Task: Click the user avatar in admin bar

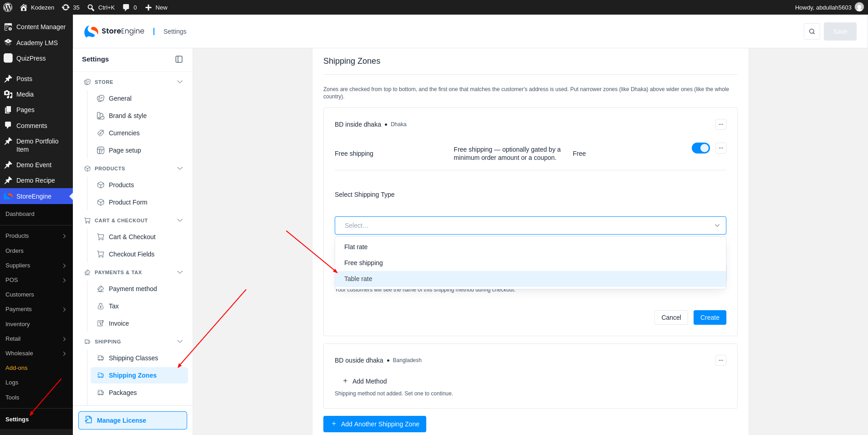Action: click(859, 7)
